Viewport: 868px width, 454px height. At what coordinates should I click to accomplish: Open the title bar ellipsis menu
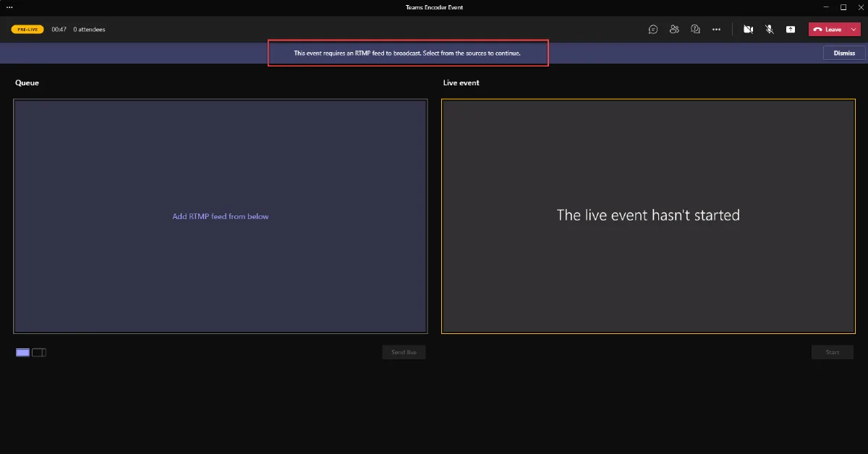(9, 7)
